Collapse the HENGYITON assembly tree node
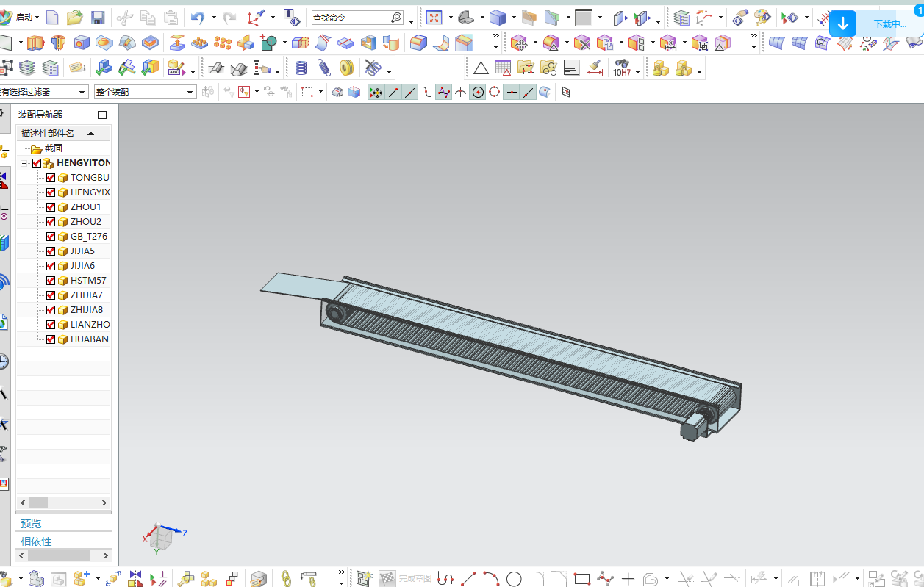The image size is (924, 587). click(24, 163)
